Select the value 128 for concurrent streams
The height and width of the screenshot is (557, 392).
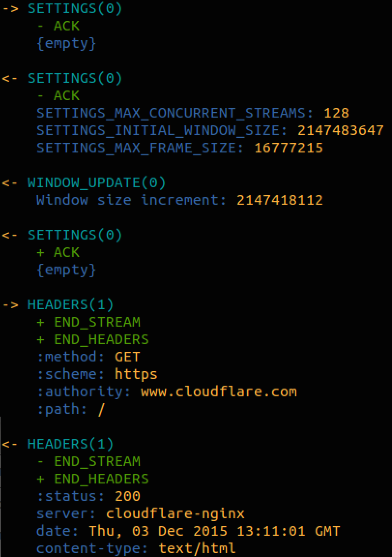coord(336,113)
